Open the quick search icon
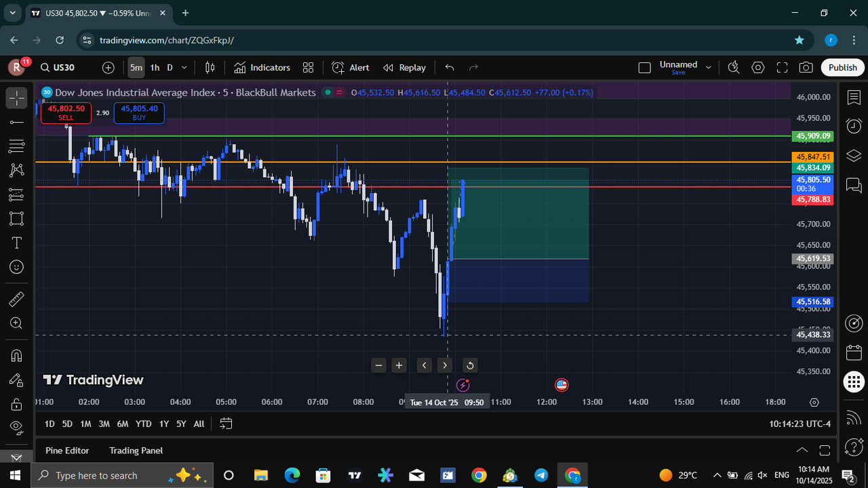The image size is (868, 488). (734, 68)
